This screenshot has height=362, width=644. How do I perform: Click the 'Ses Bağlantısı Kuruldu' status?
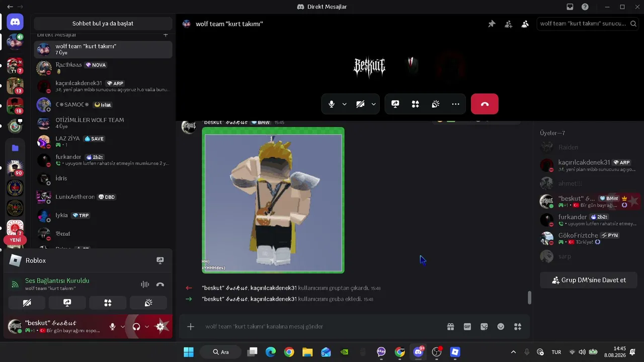57,281
